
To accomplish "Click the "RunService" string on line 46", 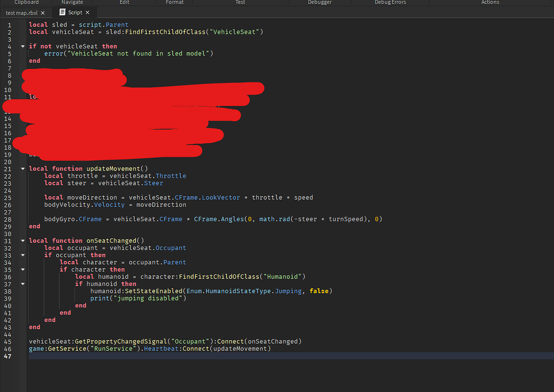I will pyautogui.click(x=113, y=349).
